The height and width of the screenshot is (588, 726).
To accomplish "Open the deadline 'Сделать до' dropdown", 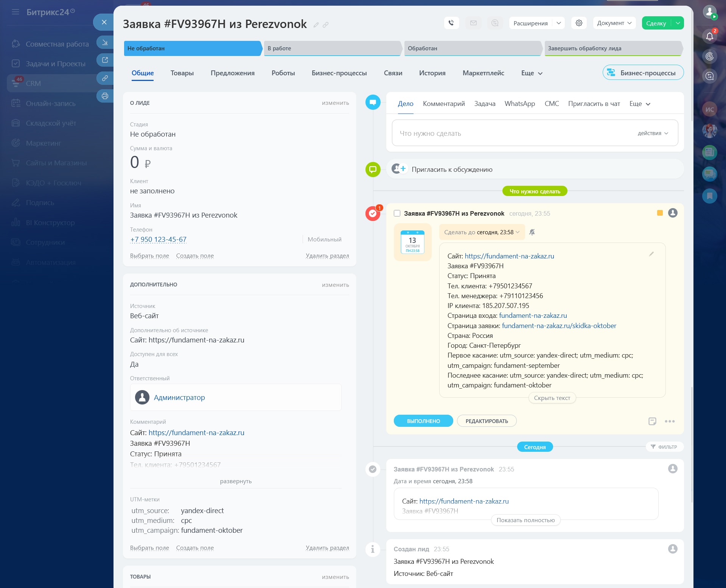I will (x=482, y=232).
